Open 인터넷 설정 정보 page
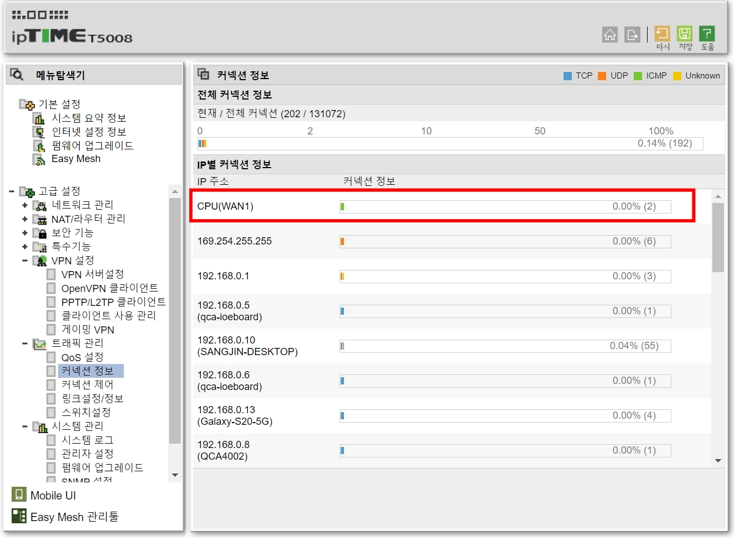Viewport: 756px width, 557px height. click(88, 132)
